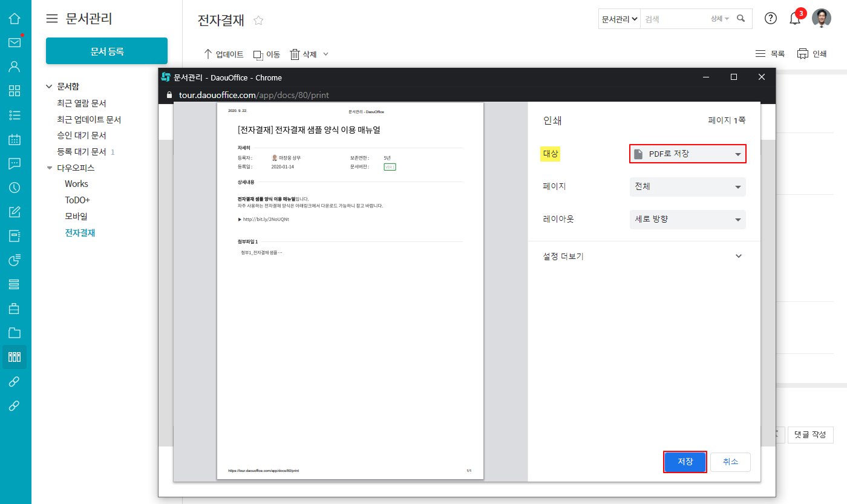This screenshot has height=504, width=847.
Task: Click the mail icon in left sidebar
Action: [15, 42]
